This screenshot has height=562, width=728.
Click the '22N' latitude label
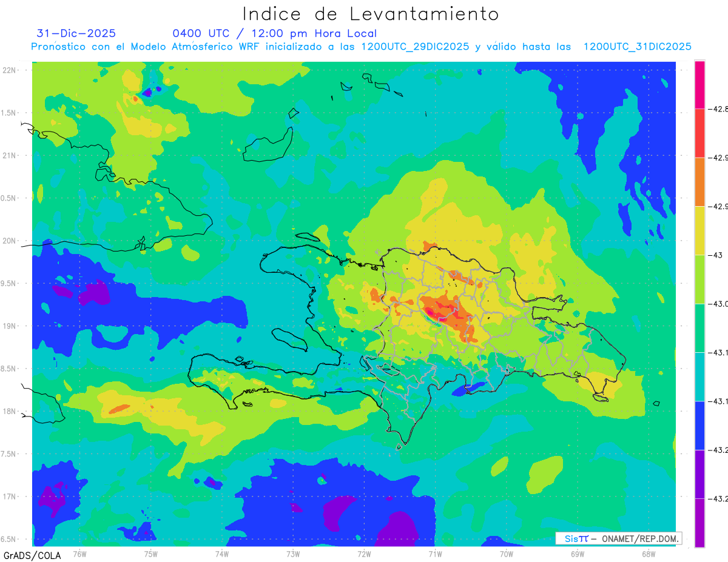click(10, 70)
